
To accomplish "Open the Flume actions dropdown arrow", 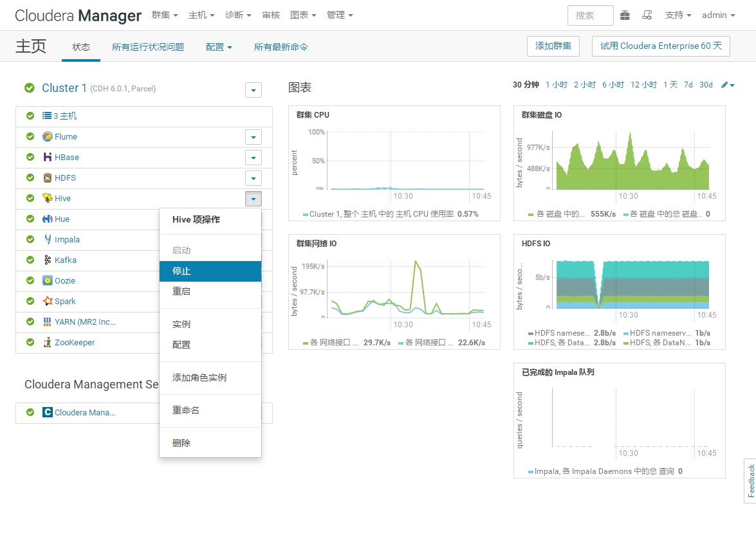I will tap(254, 138).
